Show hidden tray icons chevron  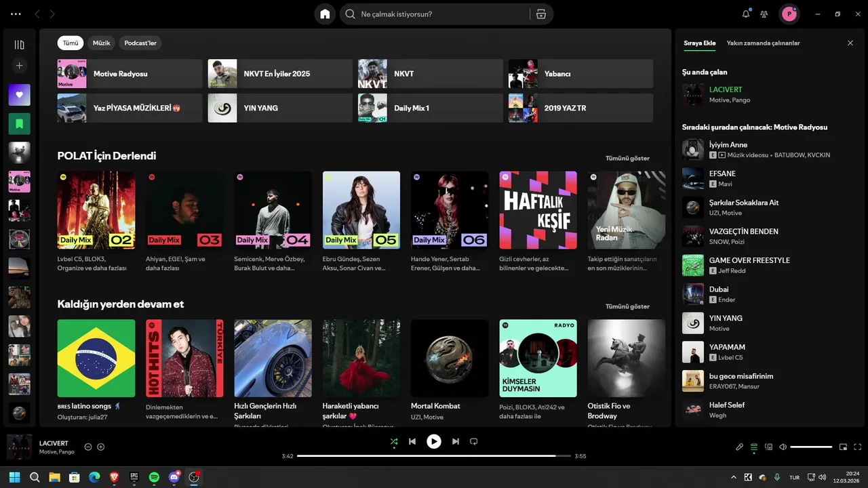pos(733,477)
